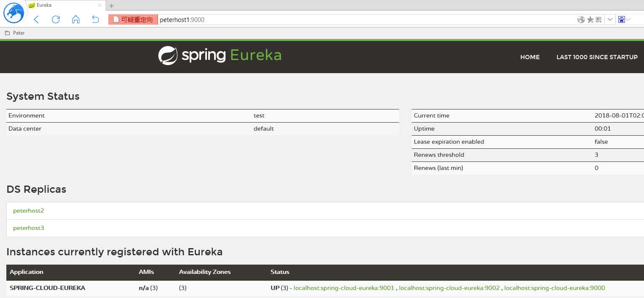The height and width of the screenshot is (298, 644).
Task: Click the Renews threshold label
Action: [439, 155]
